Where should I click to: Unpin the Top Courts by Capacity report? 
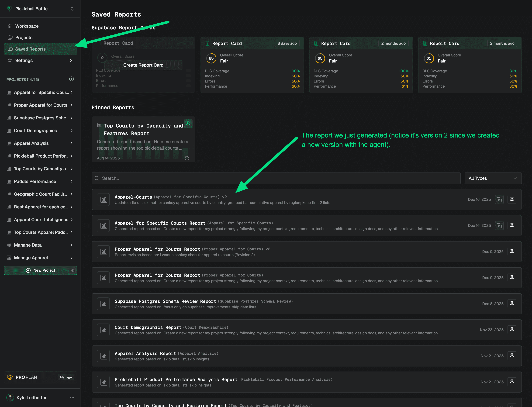click(x=188, y=124)
